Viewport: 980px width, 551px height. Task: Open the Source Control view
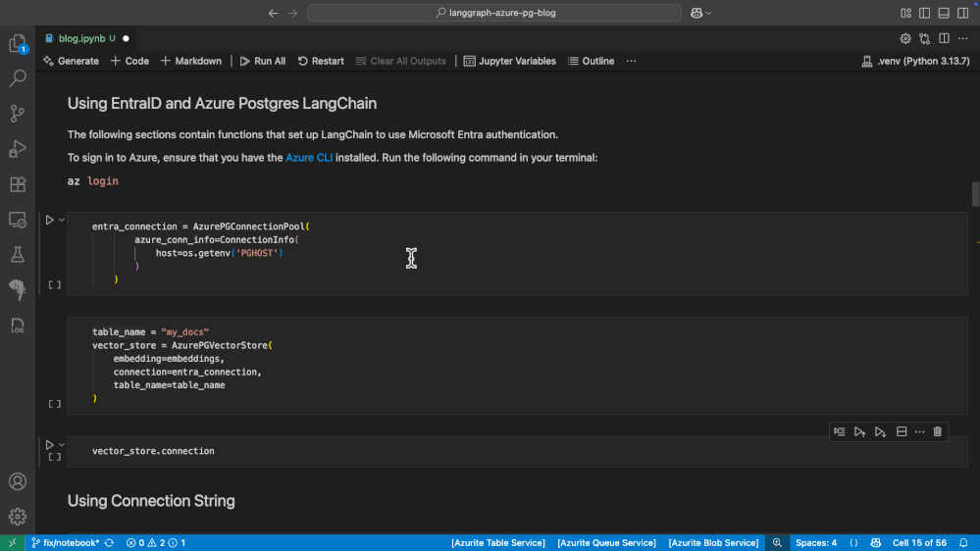pyautogui.click(x=18, y=113)
